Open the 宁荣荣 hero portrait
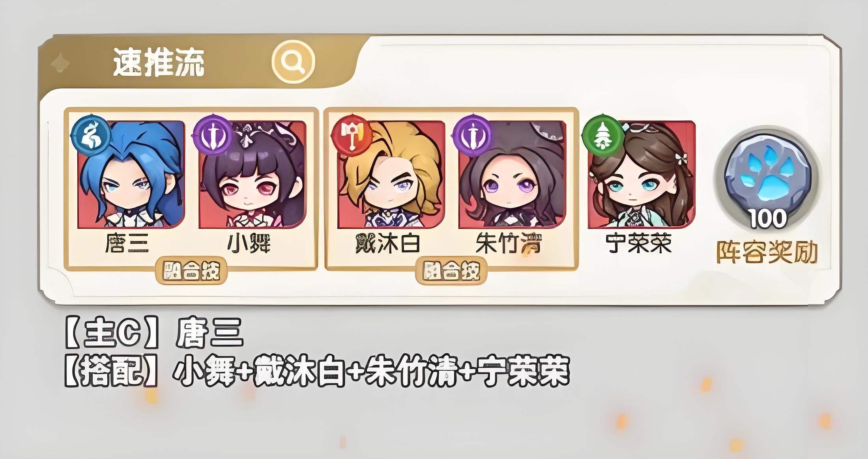 click(642, 174)
